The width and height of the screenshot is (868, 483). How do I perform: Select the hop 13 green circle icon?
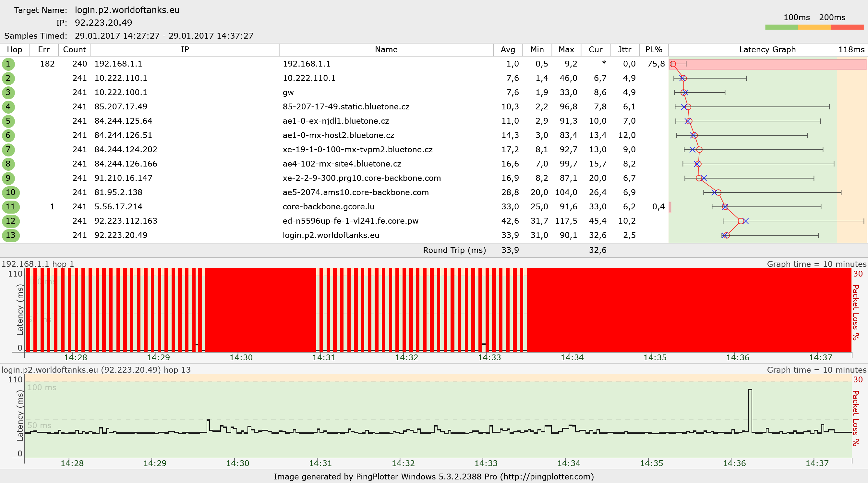(x=10, y=235)
